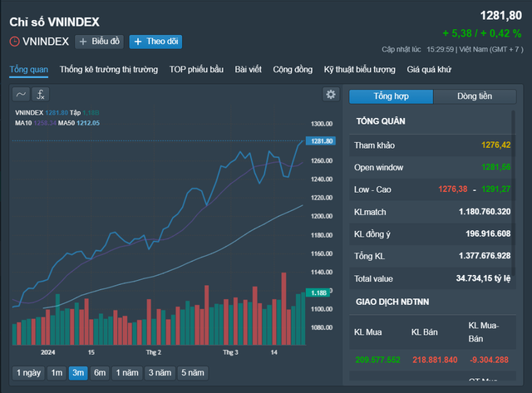Open chart settings gear icon
Image resolution: width=532 pixels, height=393 pixels.
(331, 95)
